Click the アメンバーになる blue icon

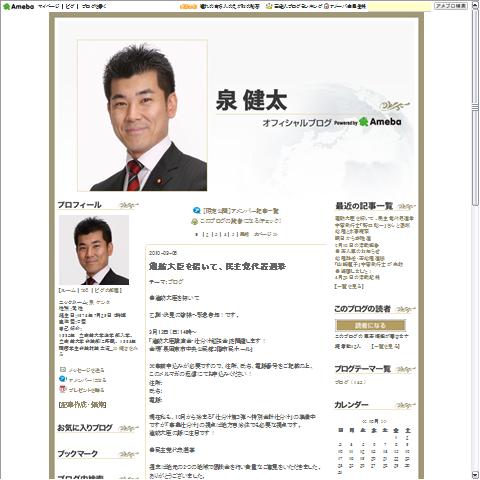pyautogui.click(x=63, y=379)
